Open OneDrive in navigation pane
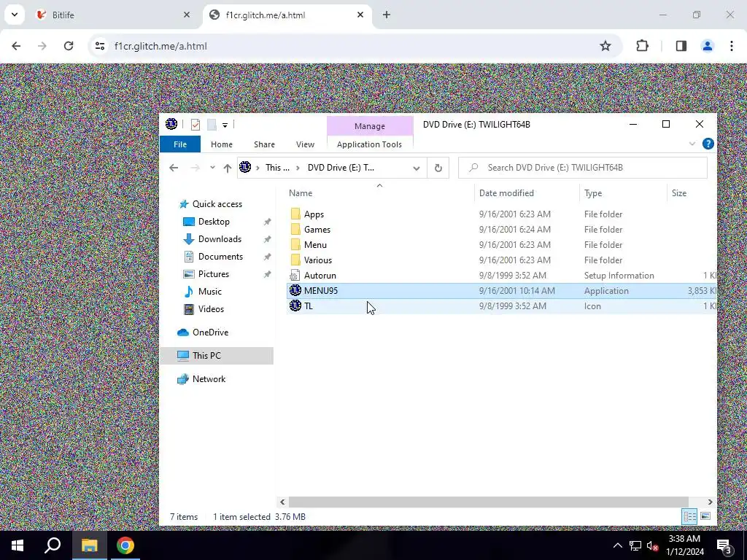This screenshot has height=560, width=747. click(x=210, y=332)
